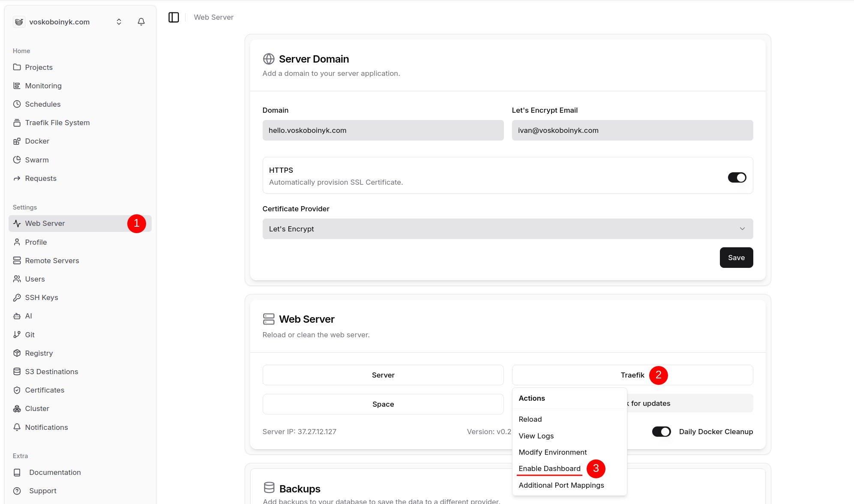Open Requests in sidebar
The height and width of the screenshot is (504, 854).
(80, 178)
